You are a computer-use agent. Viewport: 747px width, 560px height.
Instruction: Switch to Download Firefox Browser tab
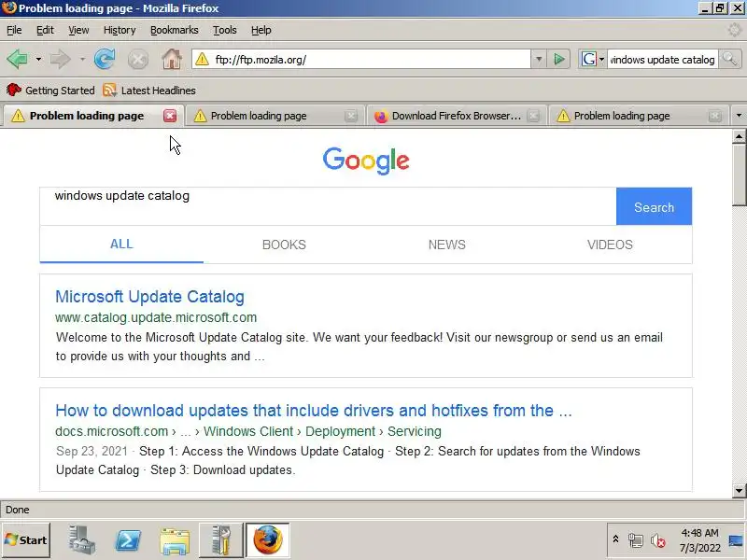[x=455, y=116]
